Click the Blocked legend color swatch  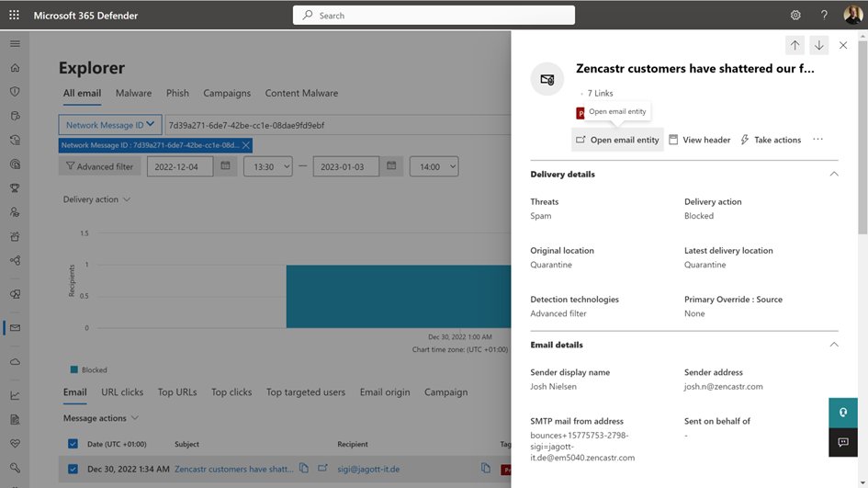74,369
